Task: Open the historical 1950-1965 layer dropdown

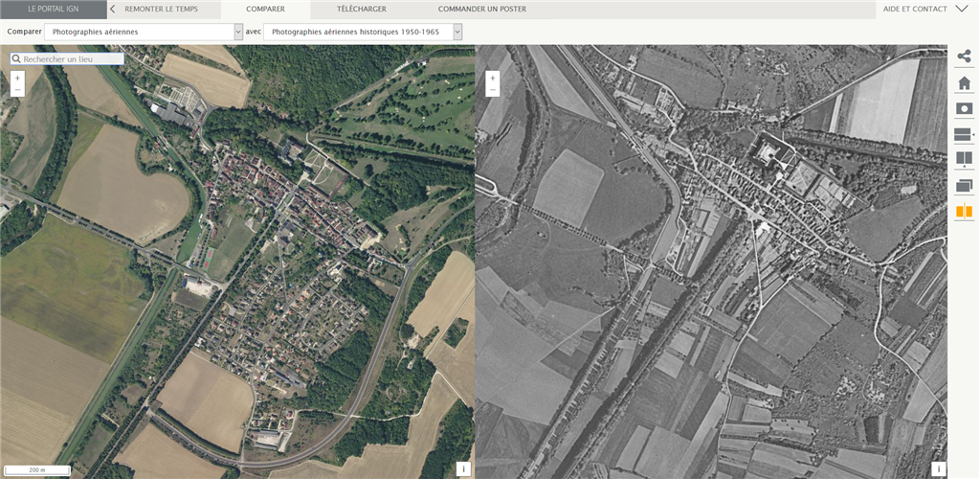Action: pyautogui.click(x=363, y=32)
